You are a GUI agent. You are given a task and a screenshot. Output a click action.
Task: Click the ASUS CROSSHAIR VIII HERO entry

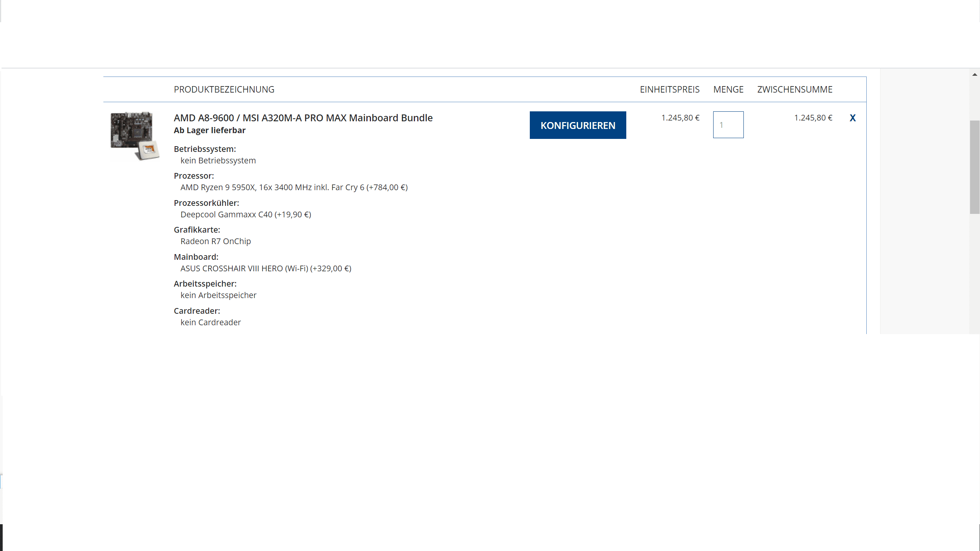click(266, 269)
